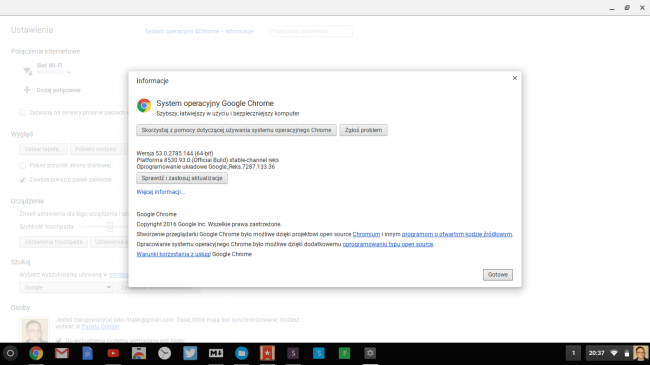Click version text 'Wersja 53.0.2785.144 (64-bit)'
Viewport: 650px width, 365px height.
[x=175, y=153]
